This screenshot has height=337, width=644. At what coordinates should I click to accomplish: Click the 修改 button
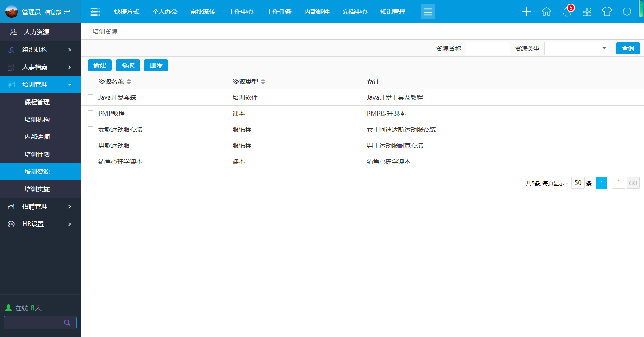tap(128, 65)
